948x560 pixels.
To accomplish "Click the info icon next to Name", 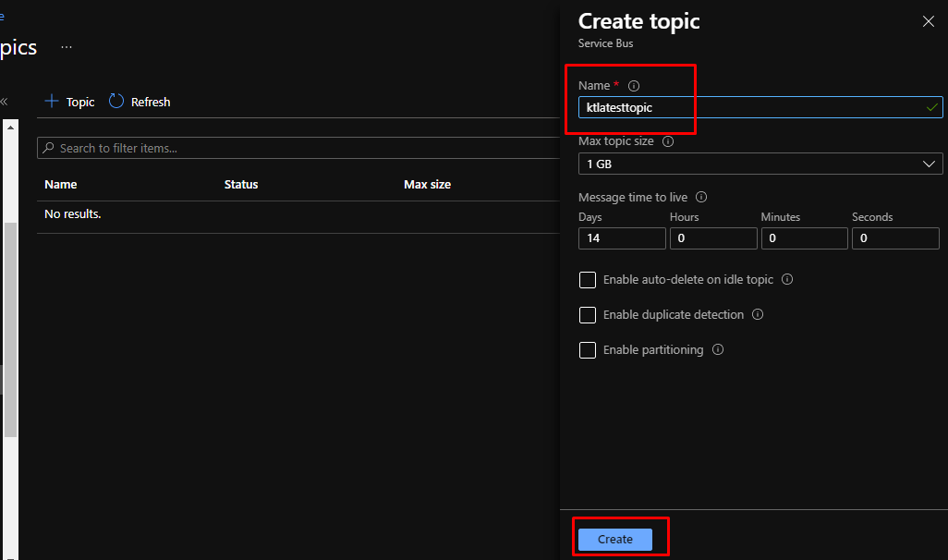I will coord(634,86).
